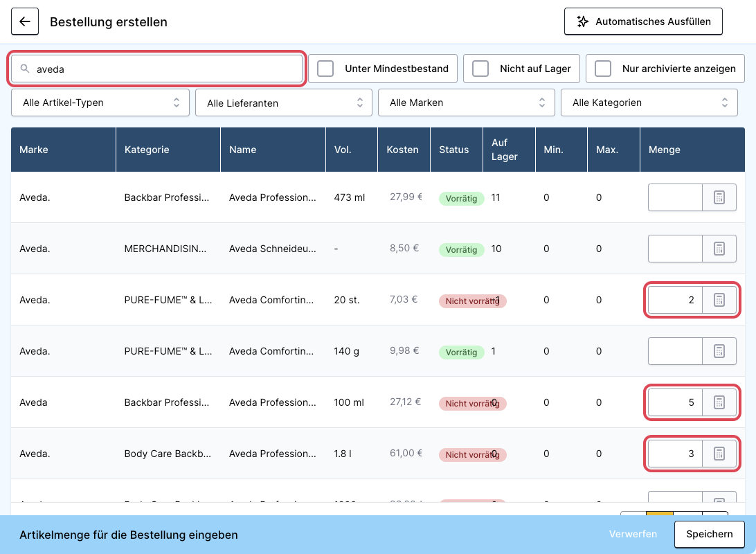Click the Vorrätig badge in the 473 ml row
The image size is (756, 554).
tap(461, 198)
